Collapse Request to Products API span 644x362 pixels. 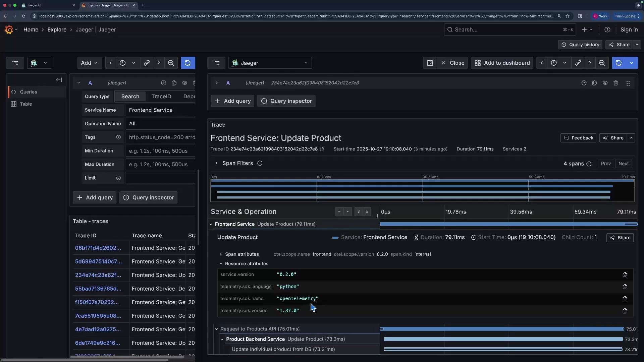coord(217,329)
